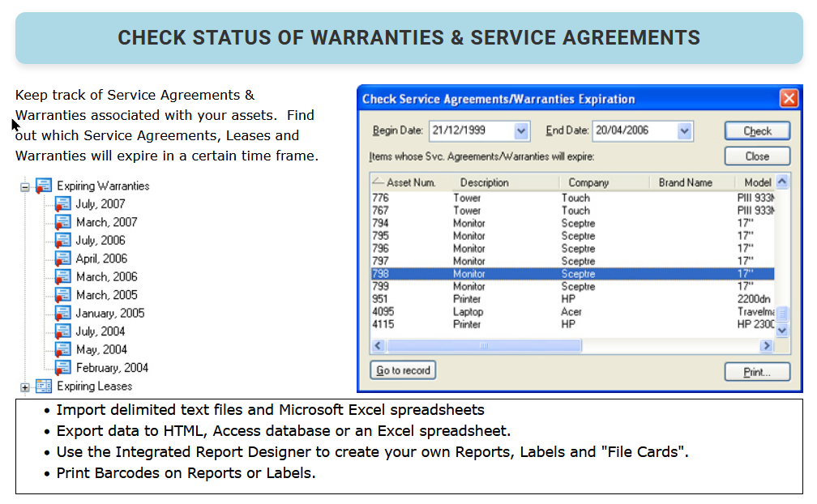Select asset row 951 Printer

(x=572, y=299)
